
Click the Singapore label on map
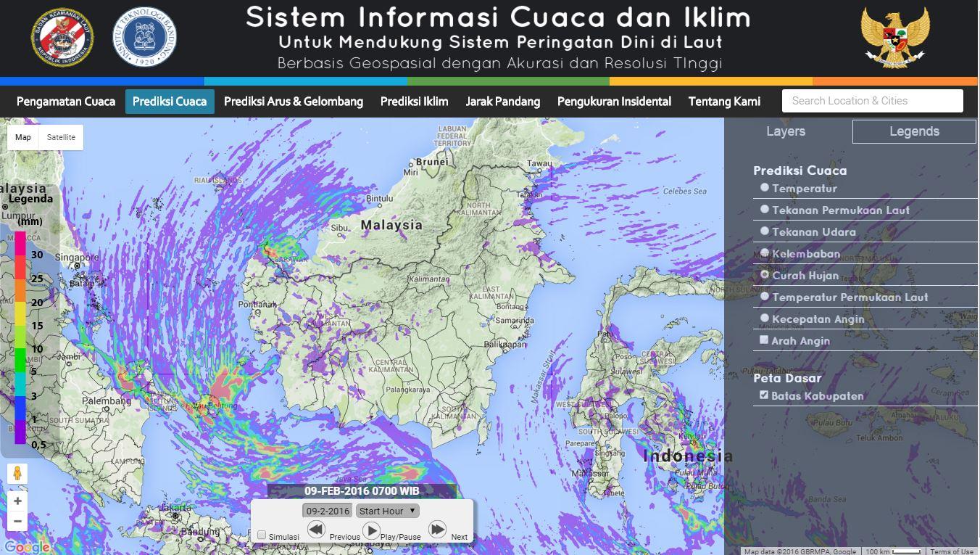pyautogui.click(x=77, y=258)
